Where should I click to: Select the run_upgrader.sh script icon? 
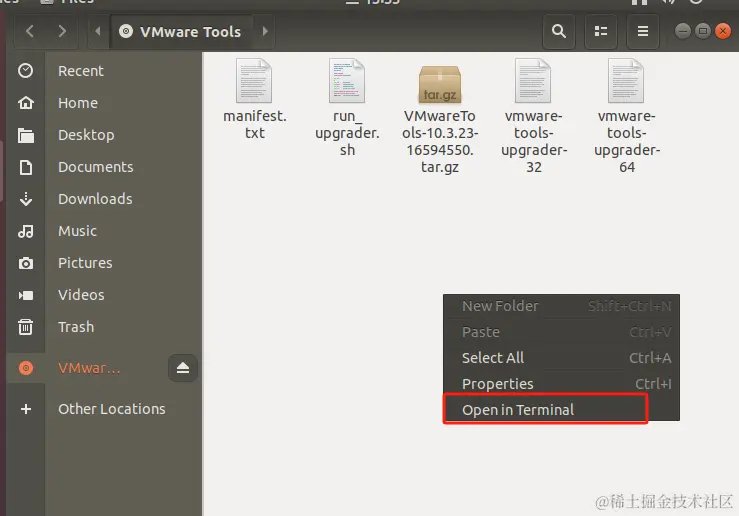pos(347,81)
